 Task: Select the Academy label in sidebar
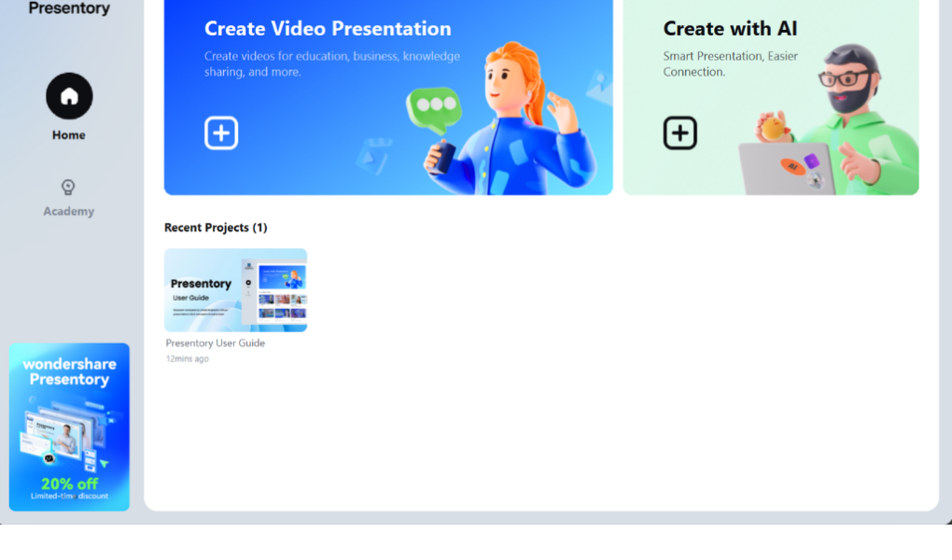(x=69, y=212)
